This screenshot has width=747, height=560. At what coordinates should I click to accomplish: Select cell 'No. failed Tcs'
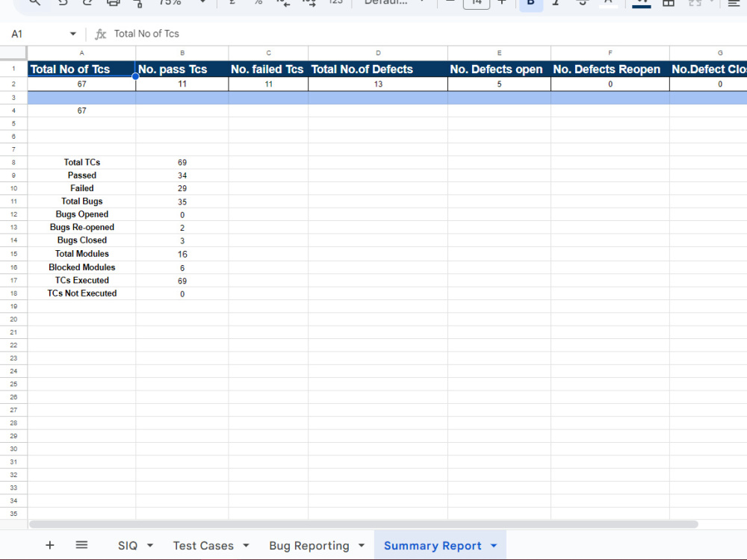click(268, 69)
